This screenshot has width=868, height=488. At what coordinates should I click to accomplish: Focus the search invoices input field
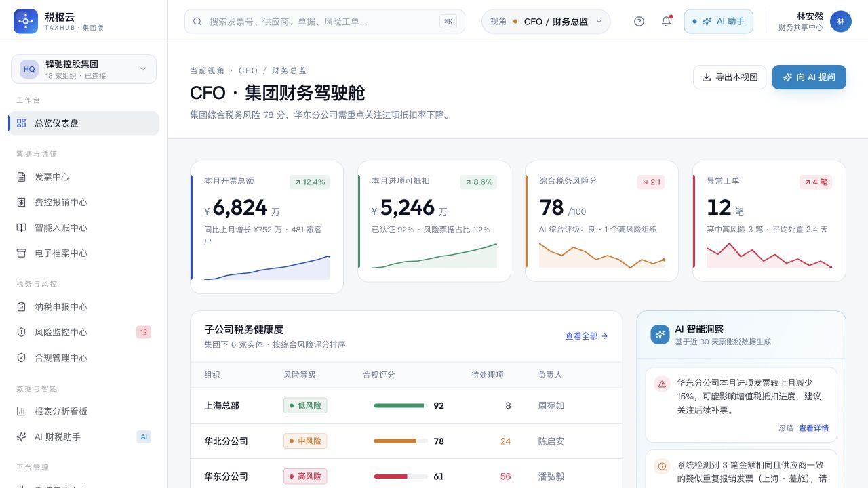tap(325, 21)
